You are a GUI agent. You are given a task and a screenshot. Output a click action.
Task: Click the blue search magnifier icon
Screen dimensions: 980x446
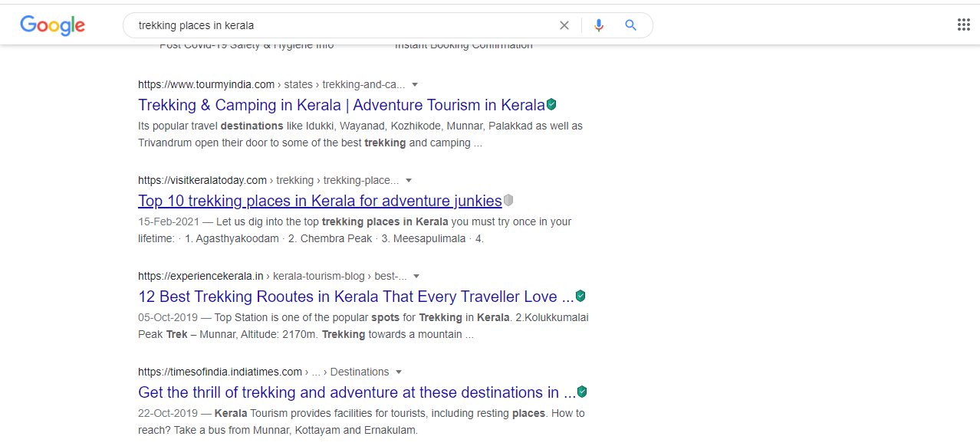click(631, 25)
